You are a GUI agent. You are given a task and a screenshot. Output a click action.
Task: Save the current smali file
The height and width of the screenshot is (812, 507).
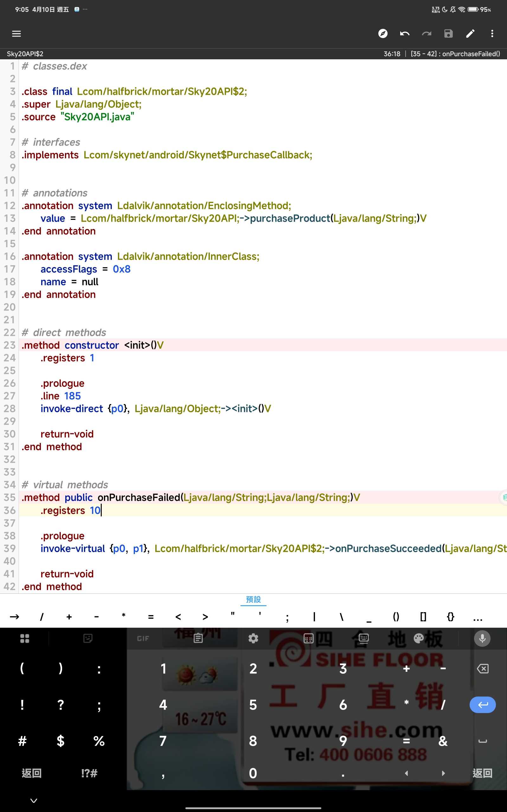pos(448,34)
